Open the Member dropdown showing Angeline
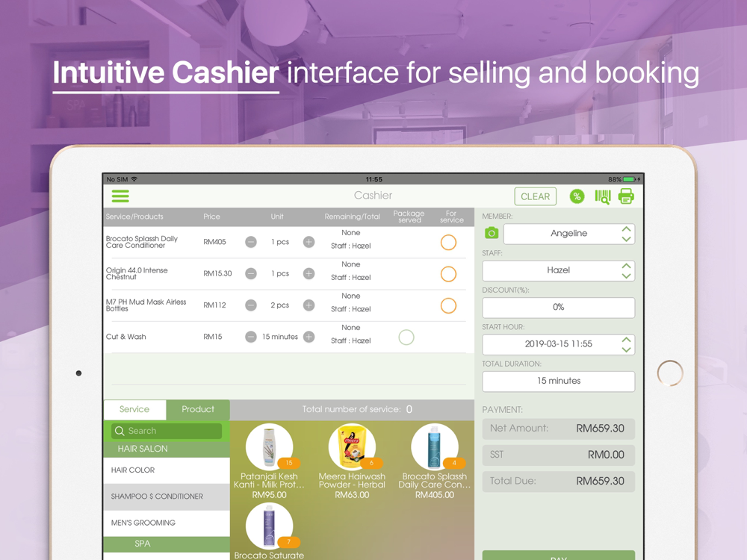747x560 pixels. (568, 234)
